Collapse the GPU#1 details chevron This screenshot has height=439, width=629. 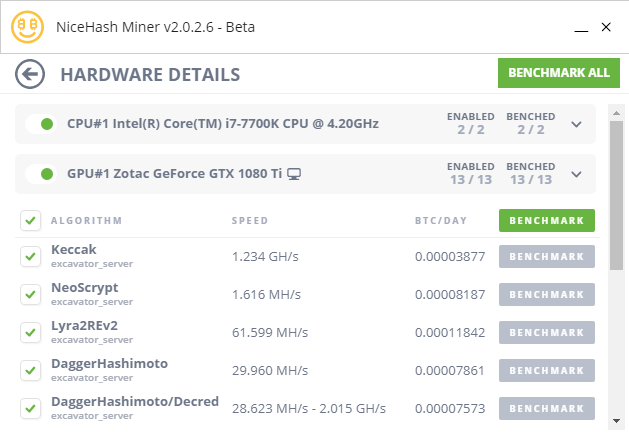tap(576, 175)
